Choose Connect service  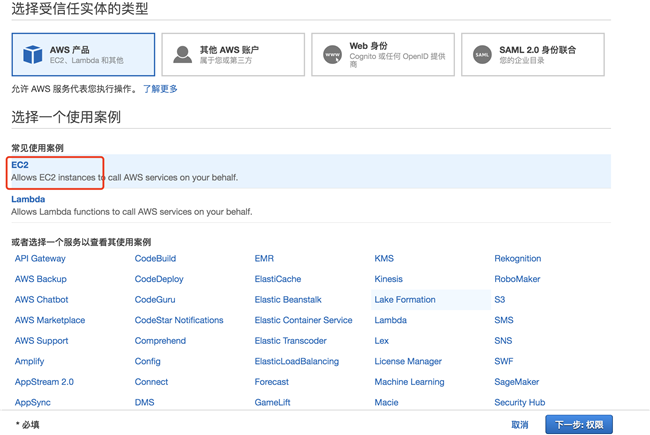coord(151,382)
